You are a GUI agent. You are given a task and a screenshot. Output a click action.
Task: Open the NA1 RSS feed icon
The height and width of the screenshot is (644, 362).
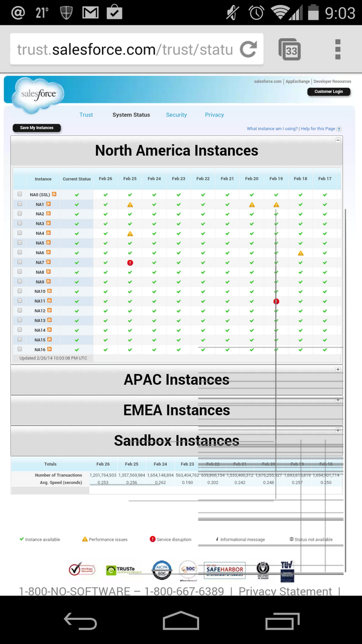point(48,204)
